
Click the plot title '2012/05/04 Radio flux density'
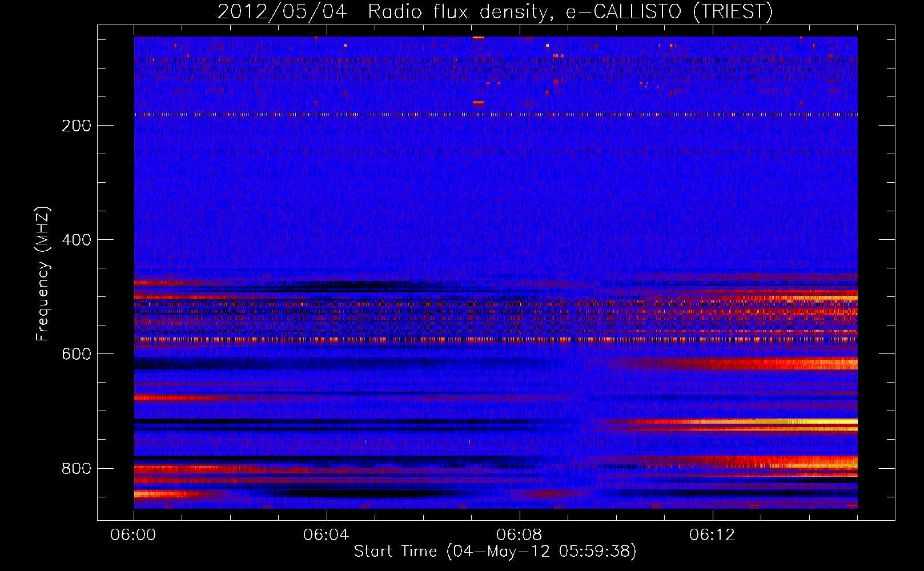[x=495, y=12]
